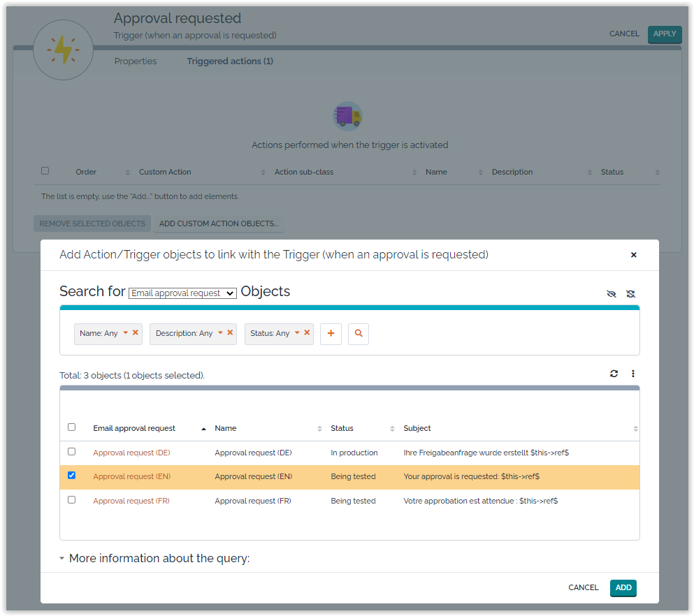Viewport: 694px width, 616px height.
Task: Check the Approval request (DE) row checkbox
Action: [71, 452]
